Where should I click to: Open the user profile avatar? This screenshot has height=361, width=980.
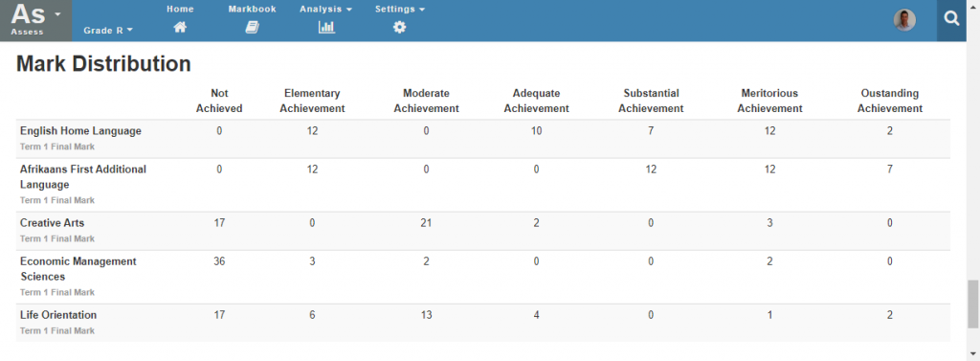(x=904, y=20)
